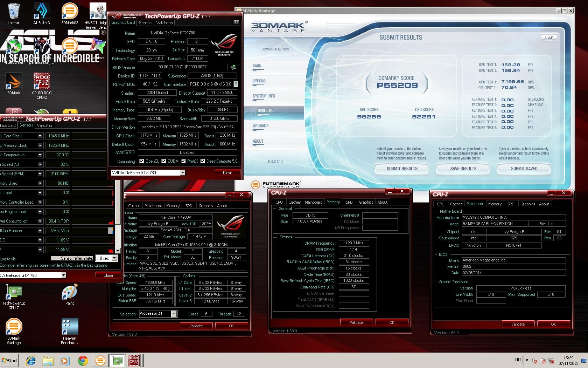Open the Sensor refresh rate dropdown
Viewport: 588px width, 368px height.
coord(114,258)
